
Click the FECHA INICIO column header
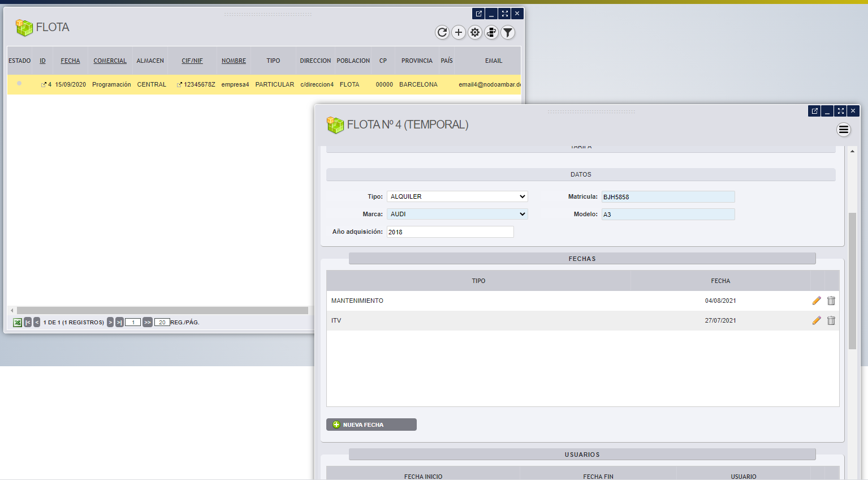pos(424,477)
